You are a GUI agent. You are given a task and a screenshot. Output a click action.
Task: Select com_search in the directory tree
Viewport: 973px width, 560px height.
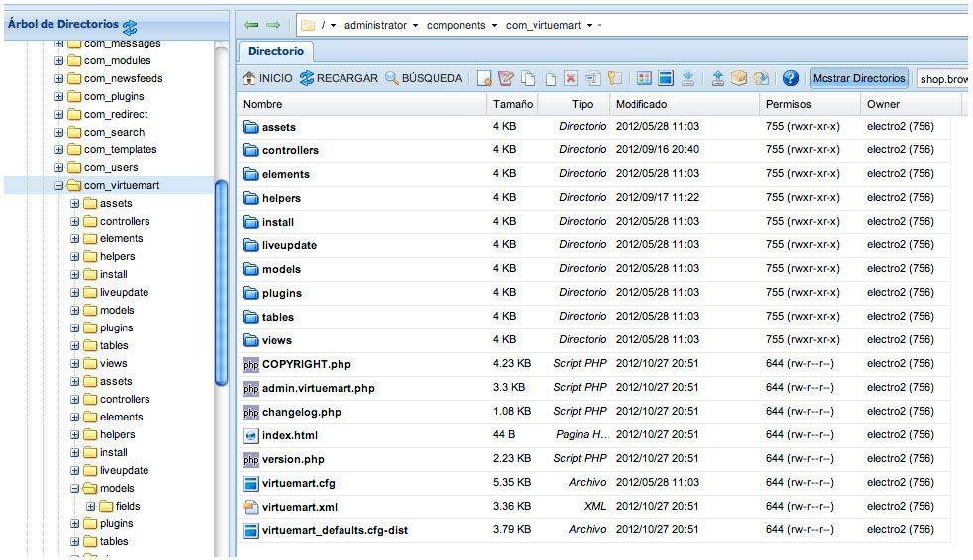[114, 133]
